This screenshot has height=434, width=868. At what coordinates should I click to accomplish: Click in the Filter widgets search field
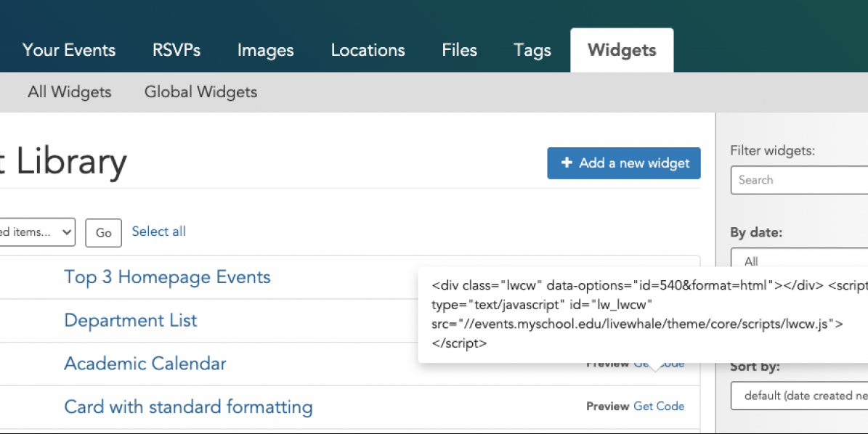[799, 180]
